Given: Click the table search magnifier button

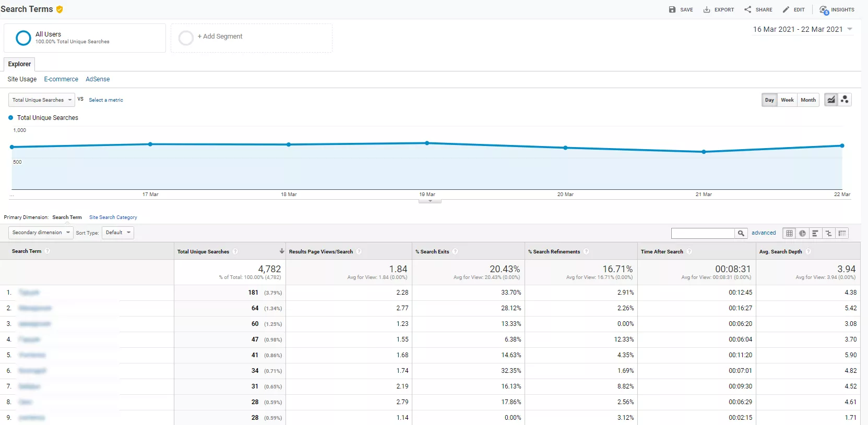Looking at the screenshot, I should 741,233.
